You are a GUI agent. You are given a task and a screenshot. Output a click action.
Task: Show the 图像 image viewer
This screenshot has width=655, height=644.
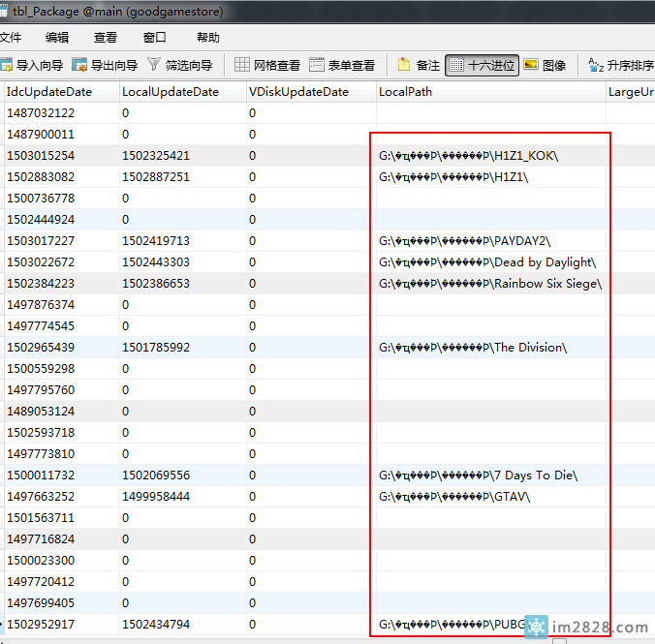(545, 66)
